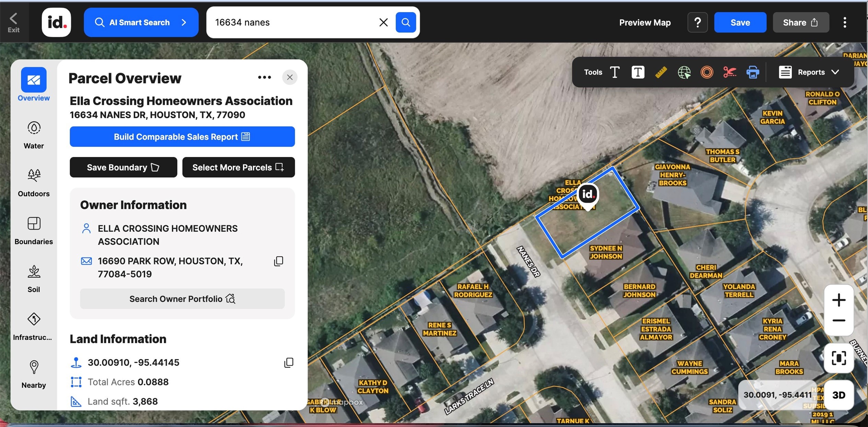Expand the Reports dropdown

809,72
